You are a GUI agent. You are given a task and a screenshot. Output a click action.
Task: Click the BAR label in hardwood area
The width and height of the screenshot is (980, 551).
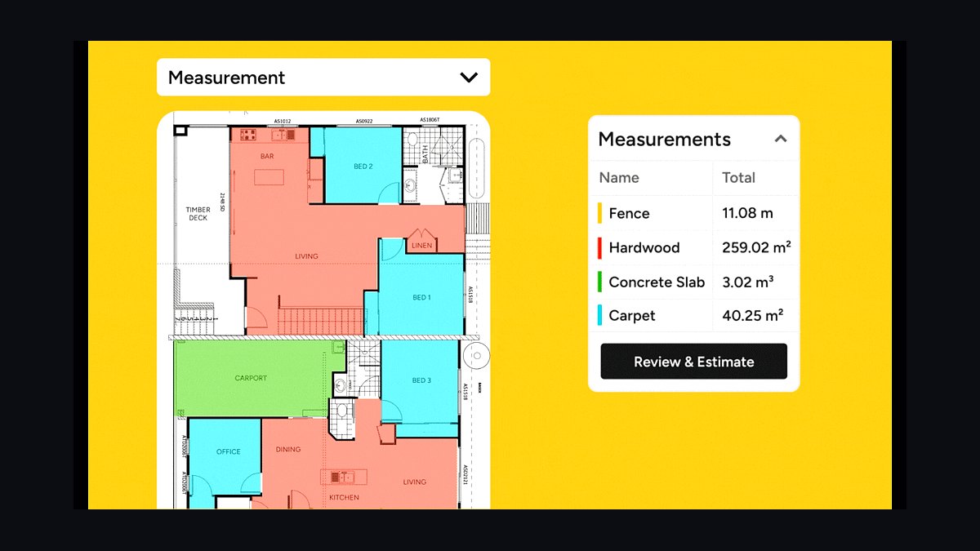(x=267, y=156)
